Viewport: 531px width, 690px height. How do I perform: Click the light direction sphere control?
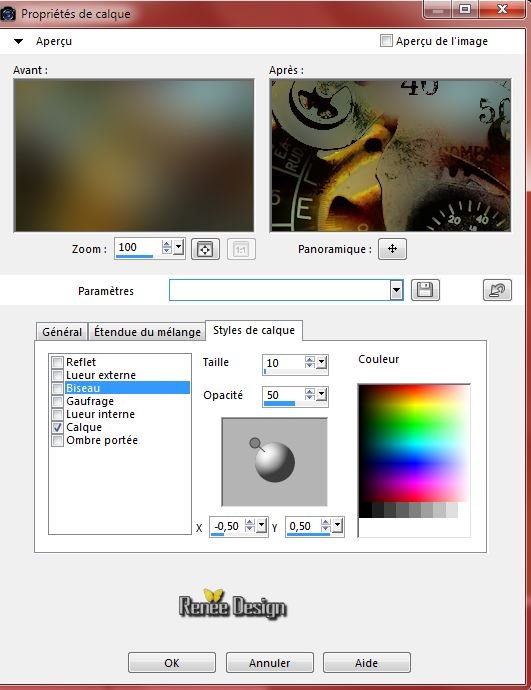(275, 462)
